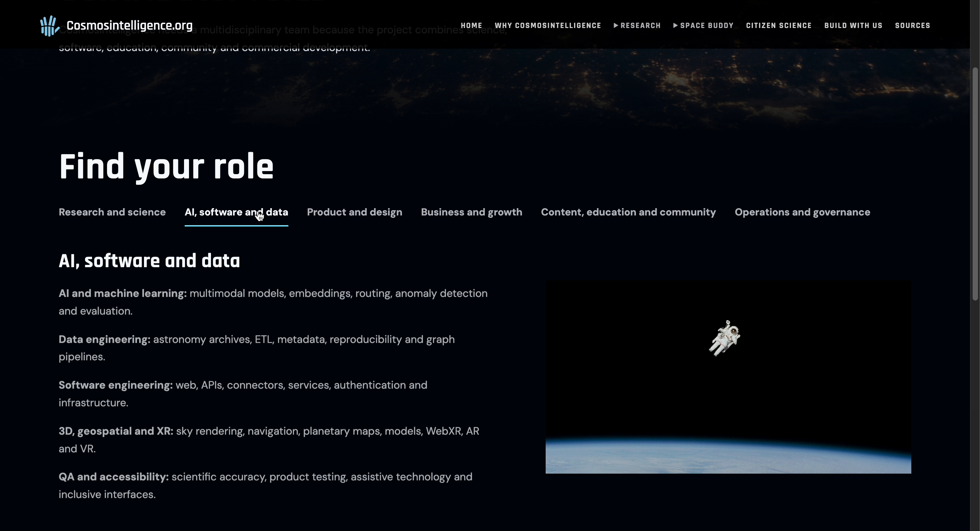Click the Cosmosintelligence hand logo icon
This screenshot has width=980, height=531.
[50, 25]
